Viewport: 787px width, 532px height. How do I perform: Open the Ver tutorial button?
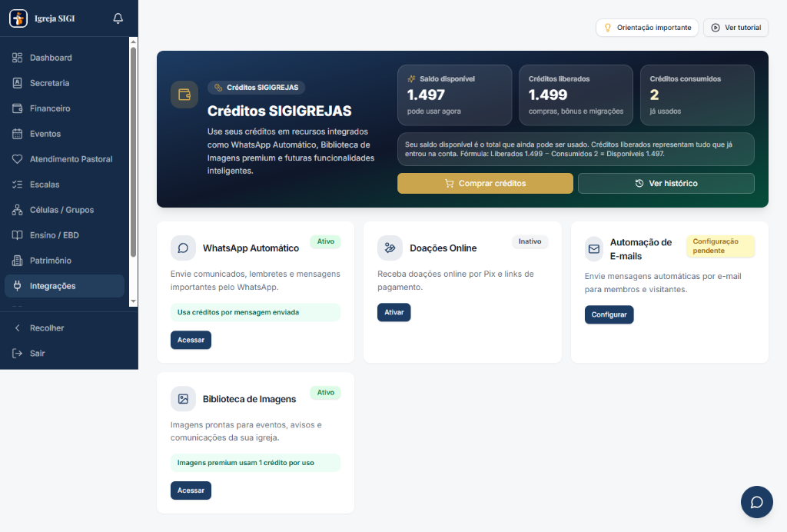pyautogui.click(x=736, y=28)
